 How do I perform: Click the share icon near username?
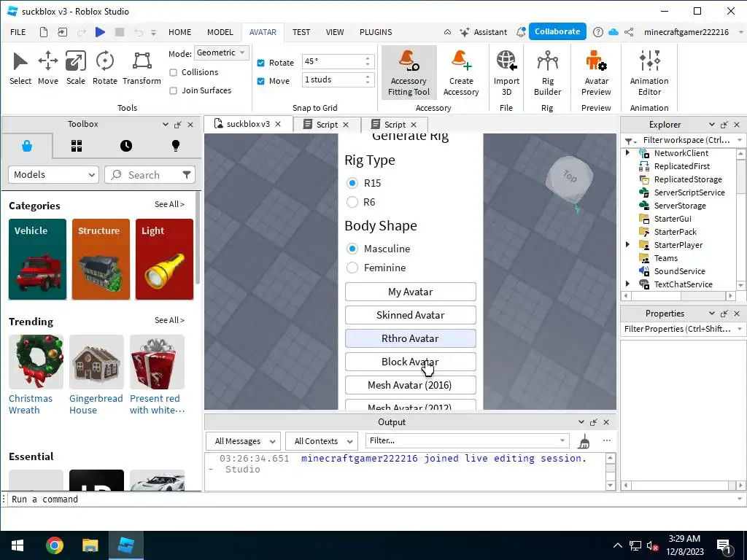click(x=629, y=32)
